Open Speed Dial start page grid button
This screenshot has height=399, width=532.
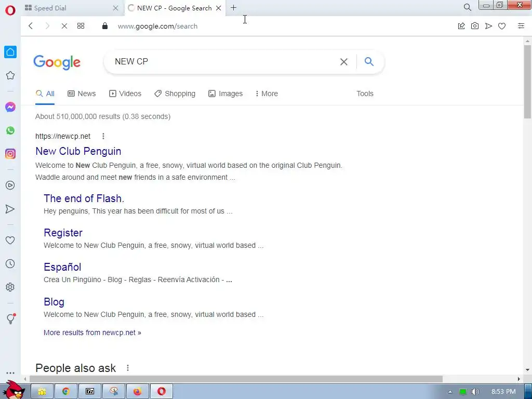(x=81, y=26)
